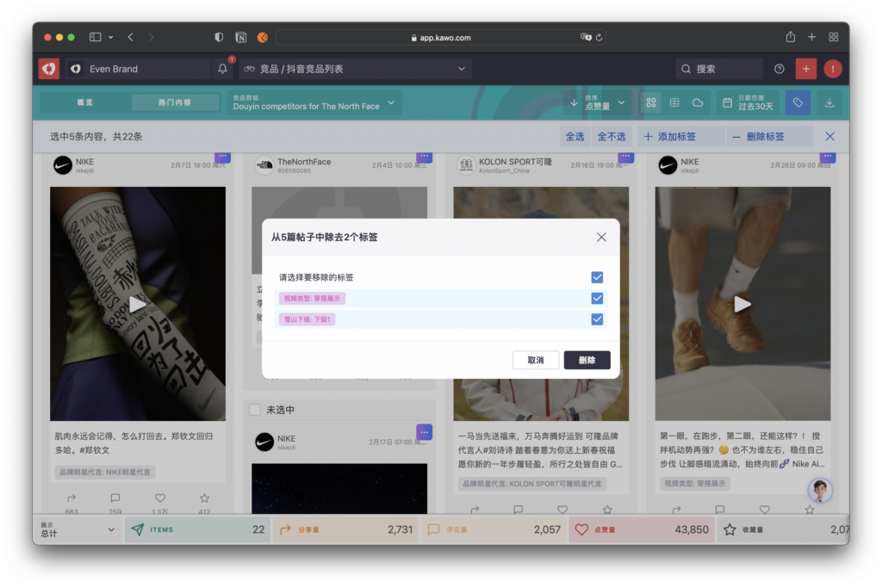882x588 pixels.
Task: Click 取消 to cancel tag removal
Action: 535,360
